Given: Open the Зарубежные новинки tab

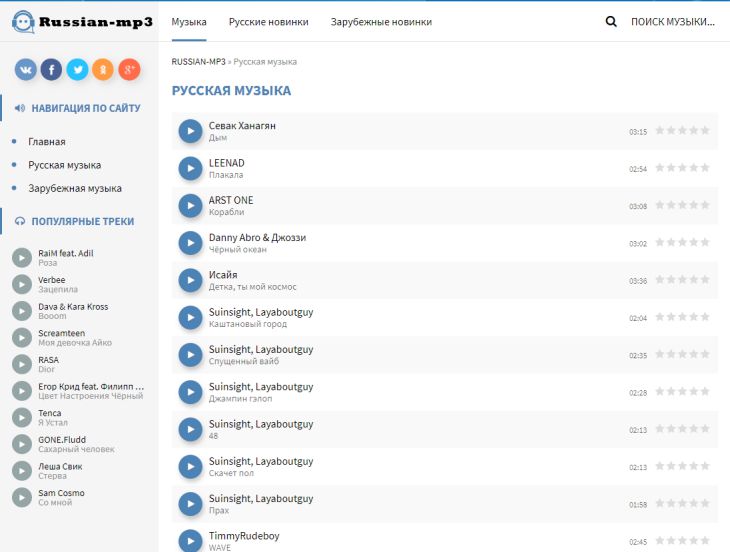Looking at the screenshot, I should [381, 21].
